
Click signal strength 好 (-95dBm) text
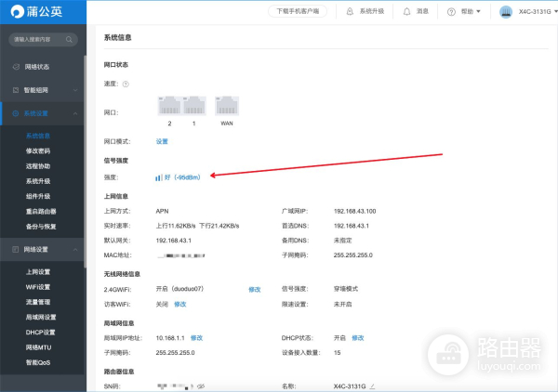[182, 177]
